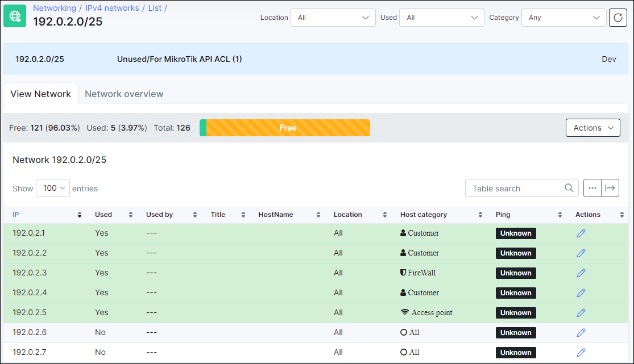
Task: Click the export arrow icon beside the ellipsis
Action: click(611, 188)
